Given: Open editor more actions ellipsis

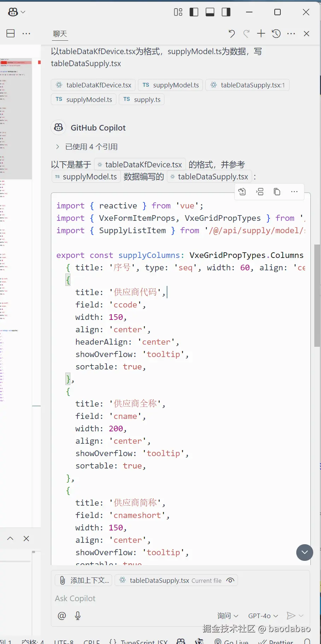Looking at the screenshot, I should coord(26,34).
